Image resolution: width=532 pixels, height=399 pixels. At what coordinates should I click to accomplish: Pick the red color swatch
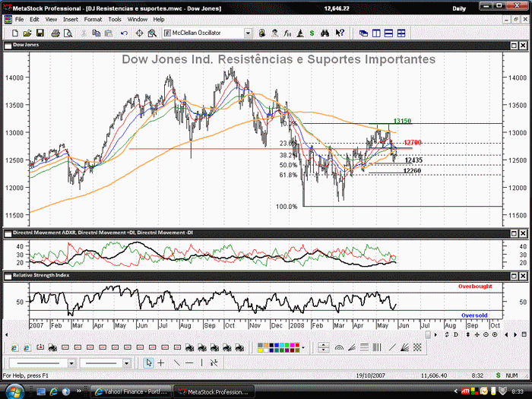(298, 345)
